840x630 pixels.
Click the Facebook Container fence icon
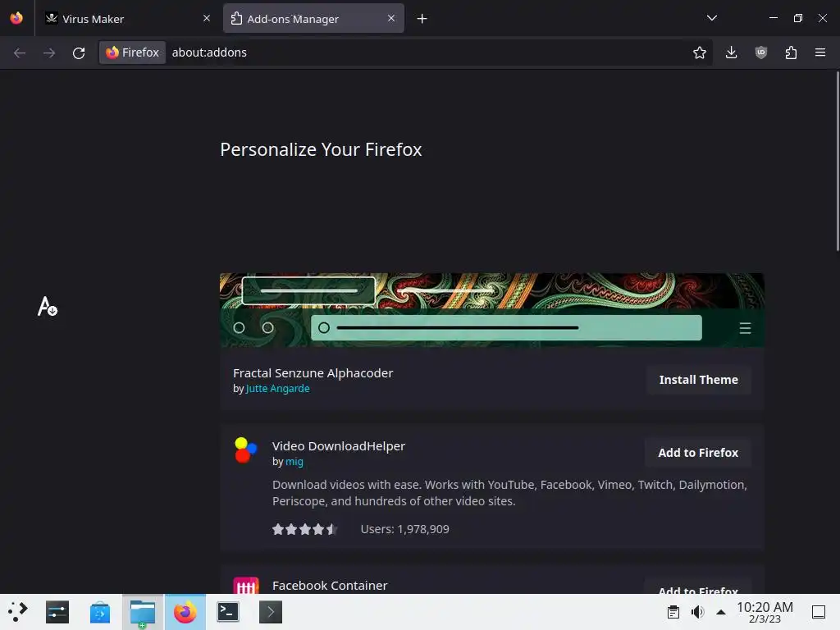(246, 585)
